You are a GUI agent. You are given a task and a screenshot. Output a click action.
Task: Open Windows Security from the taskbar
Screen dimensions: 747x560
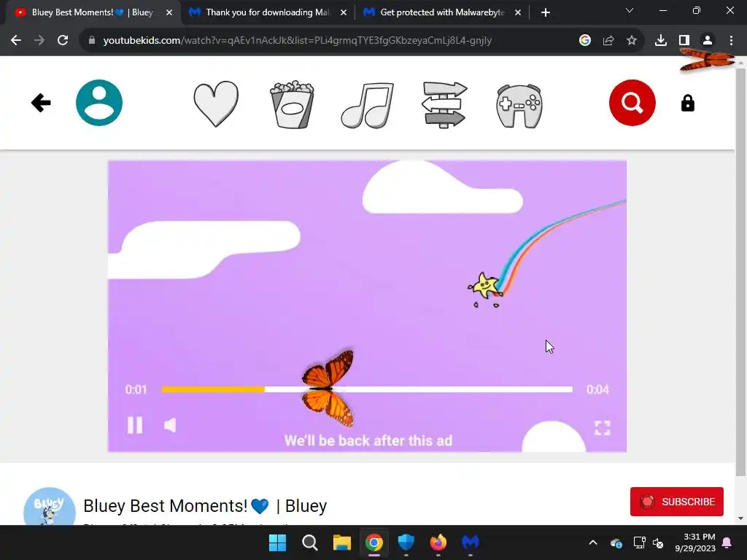point(406,542)
